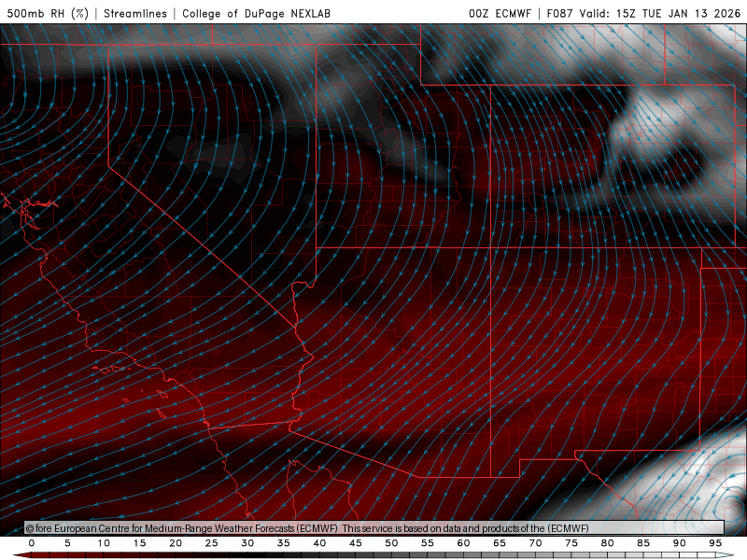Pick the "70" legend tick label
Viewport: 747px width, 560px height.
(535, 543)
